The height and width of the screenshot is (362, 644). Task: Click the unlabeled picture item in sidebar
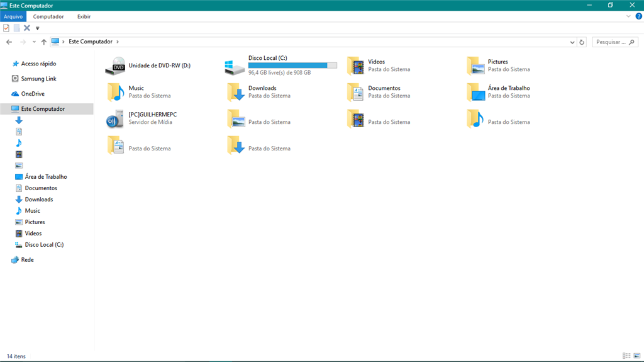(x=19, y=166)
